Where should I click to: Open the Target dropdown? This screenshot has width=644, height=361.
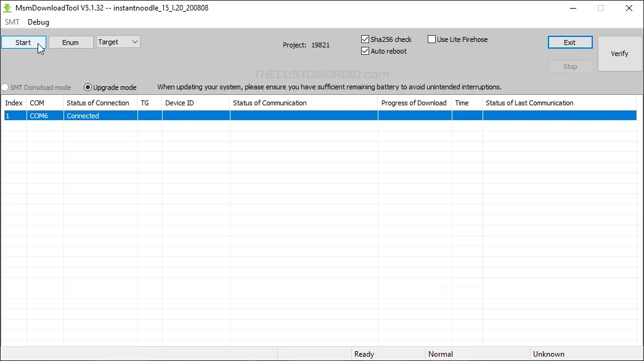point(118,42)
